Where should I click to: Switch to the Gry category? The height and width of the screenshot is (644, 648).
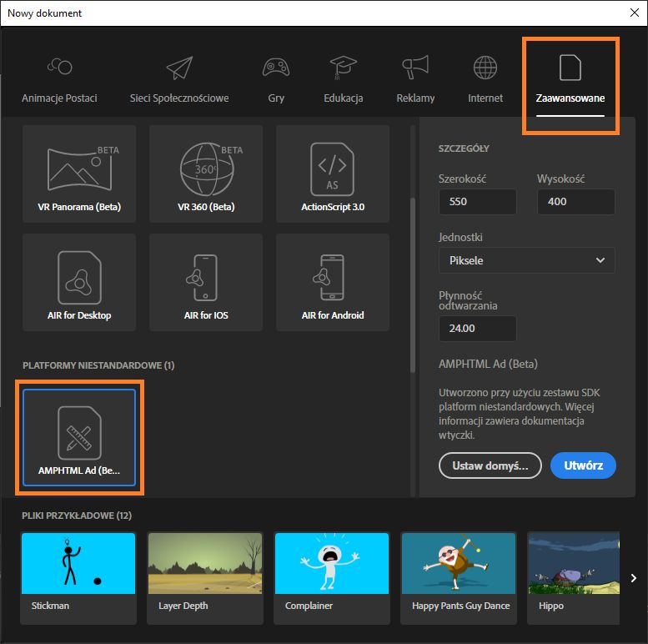tap(276, 81)
